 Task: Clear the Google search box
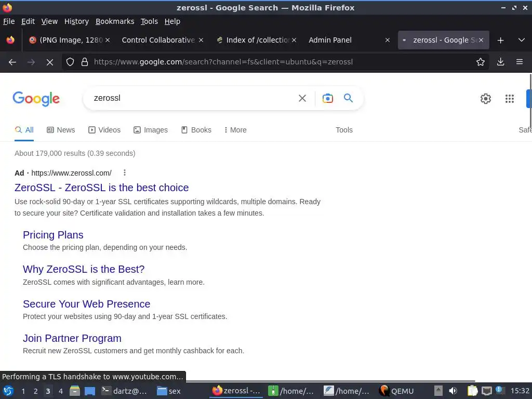[302, 98]
